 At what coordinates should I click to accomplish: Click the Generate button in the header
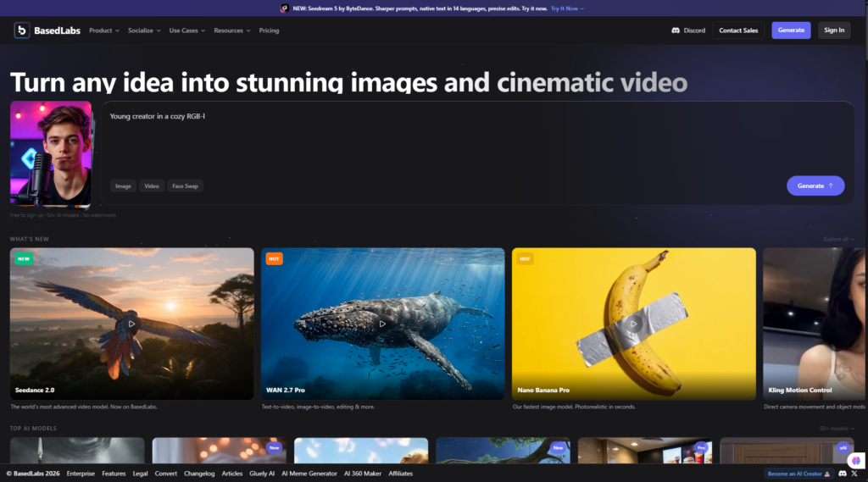tap(791, 30)
